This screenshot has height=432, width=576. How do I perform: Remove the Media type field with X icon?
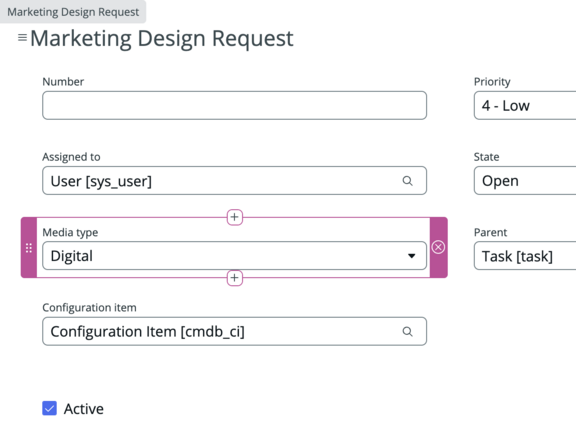pyautogui.click(x=438, y=247)
